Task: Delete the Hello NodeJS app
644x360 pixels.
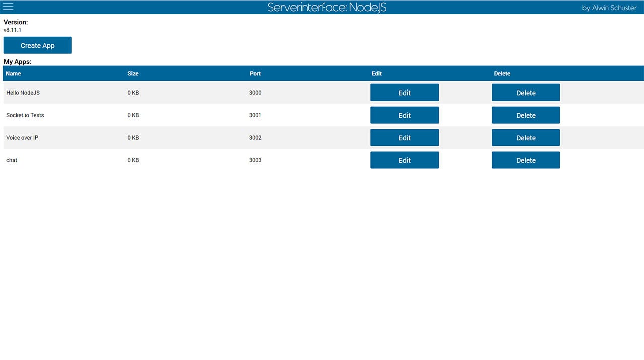Action: point(526,93)
